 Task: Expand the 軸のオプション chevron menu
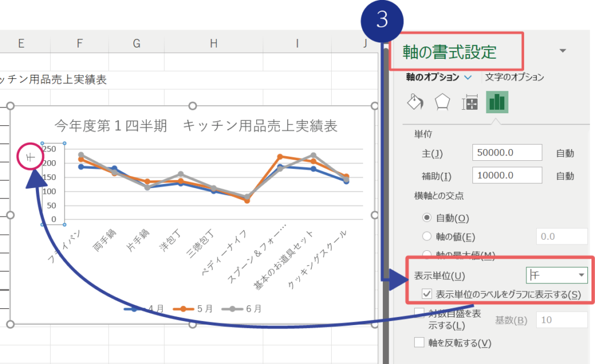pos(468,77)
